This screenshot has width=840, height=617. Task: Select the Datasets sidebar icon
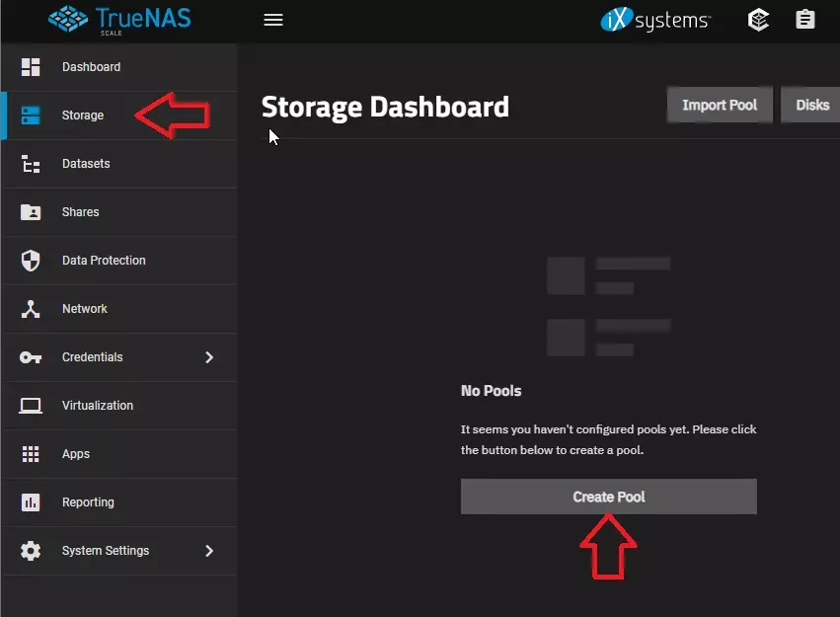coord(31,164)
